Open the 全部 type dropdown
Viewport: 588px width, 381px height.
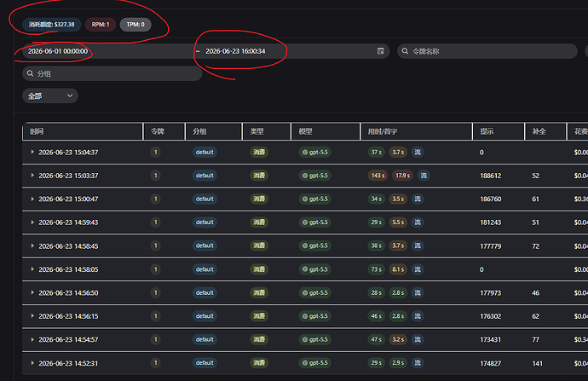coord(50,96)
